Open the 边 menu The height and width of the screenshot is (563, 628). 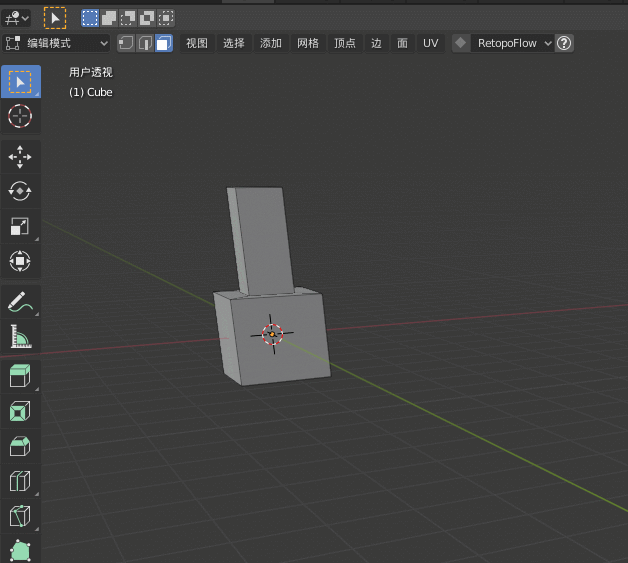pyautogui.click(x=376, y=43)
